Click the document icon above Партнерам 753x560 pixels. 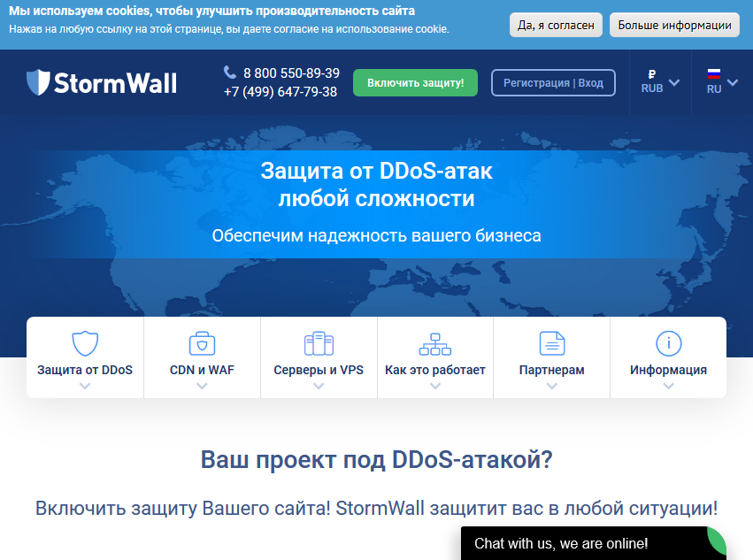point(552,343)
